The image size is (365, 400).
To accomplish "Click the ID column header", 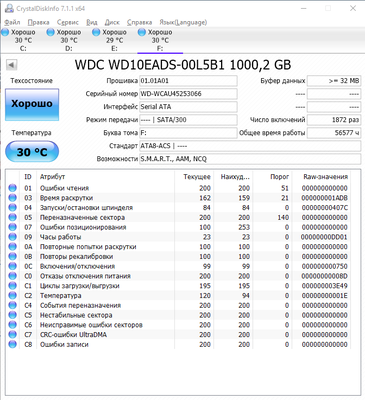I will pyautogui.click(x=28, y=177).
